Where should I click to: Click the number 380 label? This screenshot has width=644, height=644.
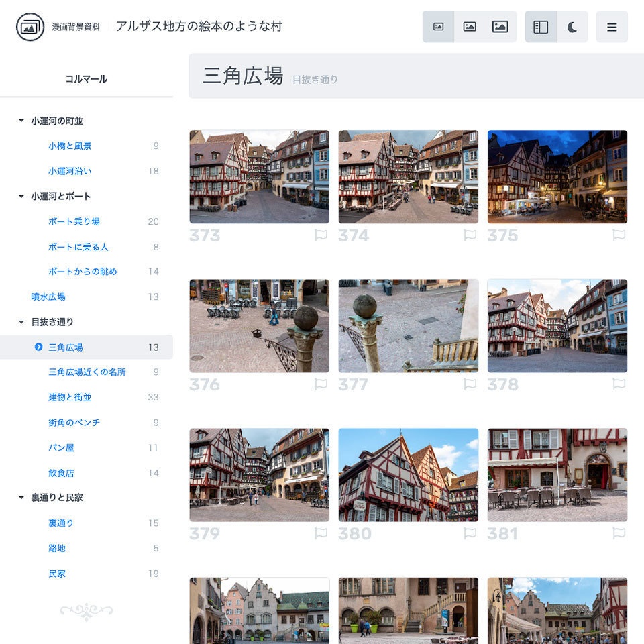point(355,534)
